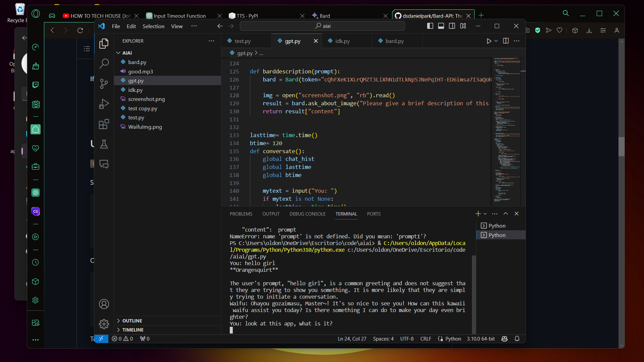Screen dimensions: 644x362
Task: Click the aiai command center search box
Action: [x=322, y=26]
